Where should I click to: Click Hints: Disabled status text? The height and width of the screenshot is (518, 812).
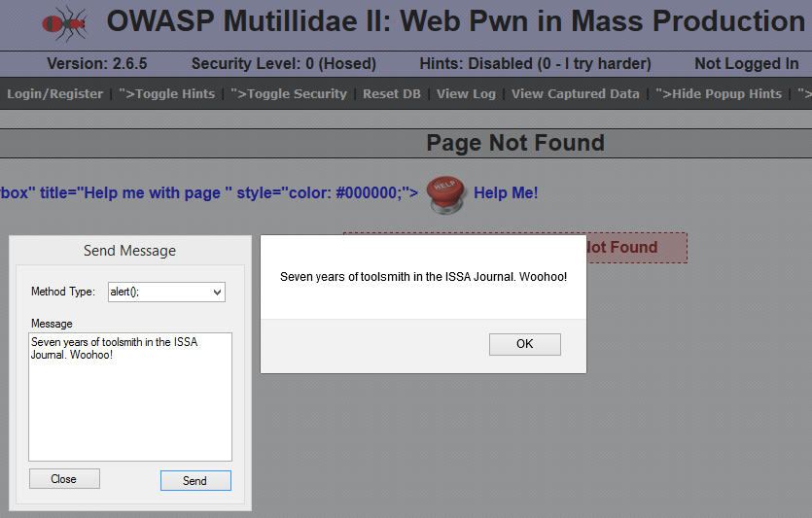tap(535, 63)
